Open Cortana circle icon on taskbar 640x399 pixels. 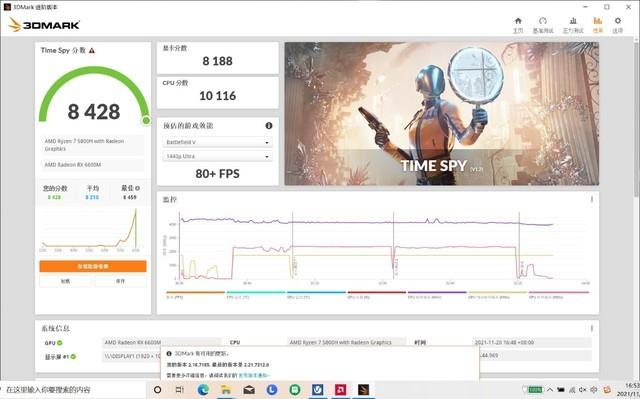[157, 390]
